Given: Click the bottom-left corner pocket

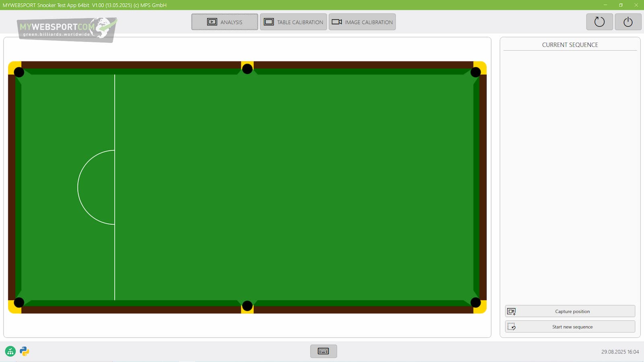Looking at the screenshot, I should pyautogui.click(x=19, y=302).
